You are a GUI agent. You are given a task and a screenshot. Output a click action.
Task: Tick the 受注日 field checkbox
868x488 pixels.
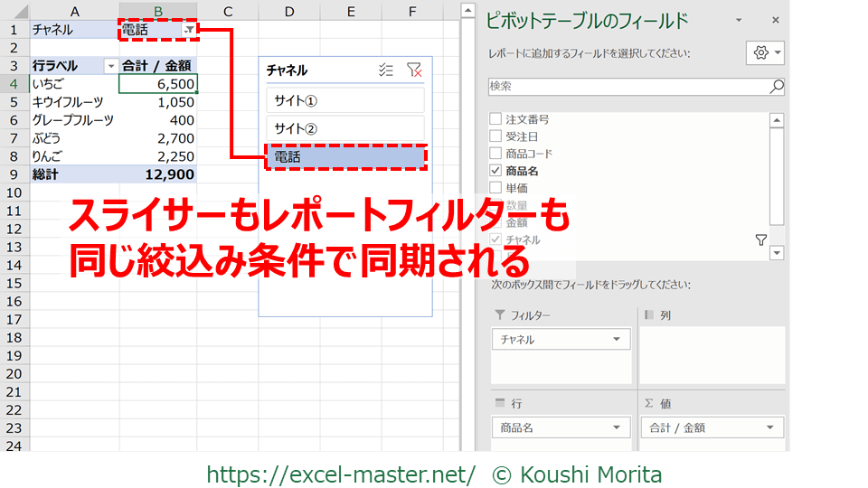[x=495, y=136]
